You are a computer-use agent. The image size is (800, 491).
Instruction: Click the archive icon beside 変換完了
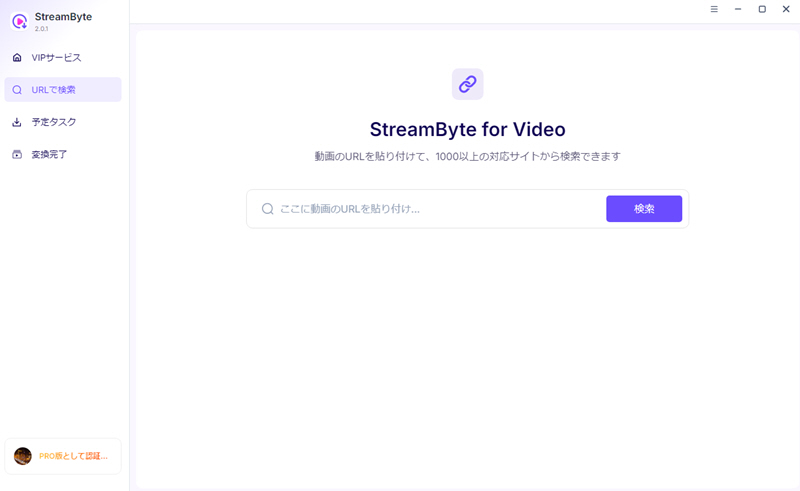pos(17,154)
